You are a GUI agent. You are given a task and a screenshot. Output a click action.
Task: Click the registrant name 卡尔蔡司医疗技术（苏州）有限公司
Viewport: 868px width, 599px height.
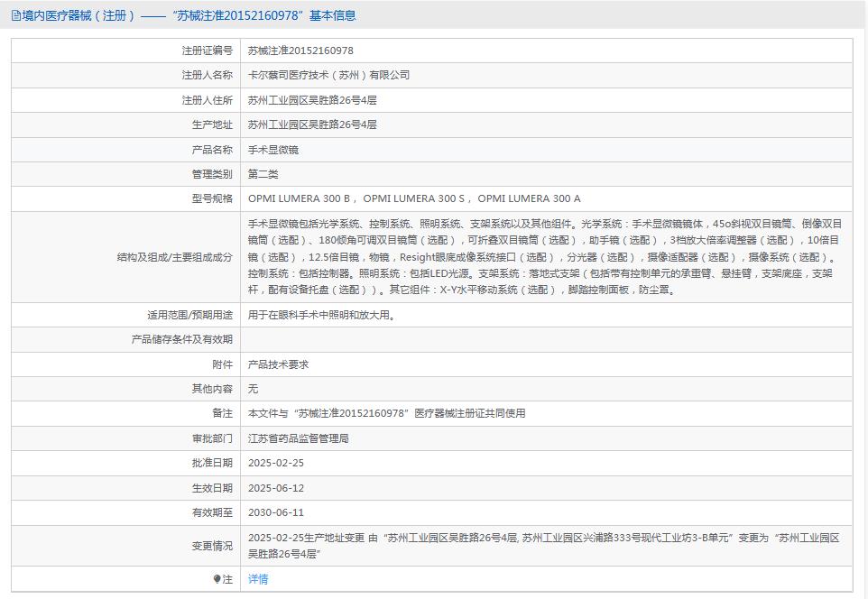coord(328,75)
